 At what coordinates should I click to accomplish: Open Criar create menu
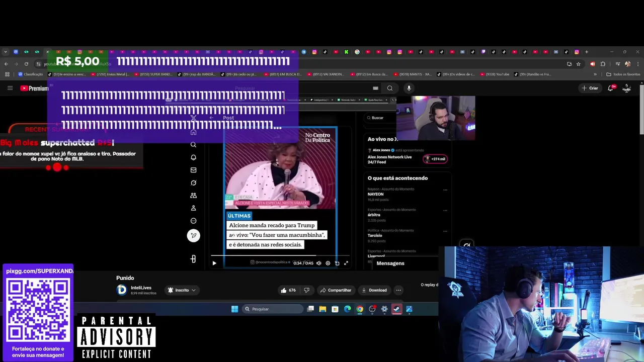click(x=590, y=88)
